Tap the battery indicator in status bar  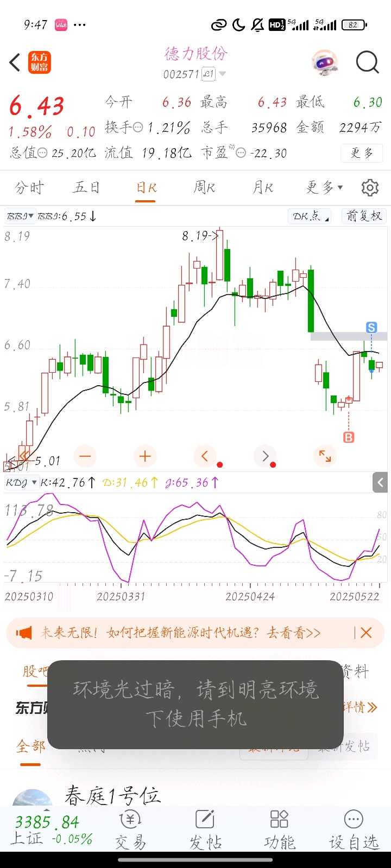pyautogui.click(x=355, y=25)
